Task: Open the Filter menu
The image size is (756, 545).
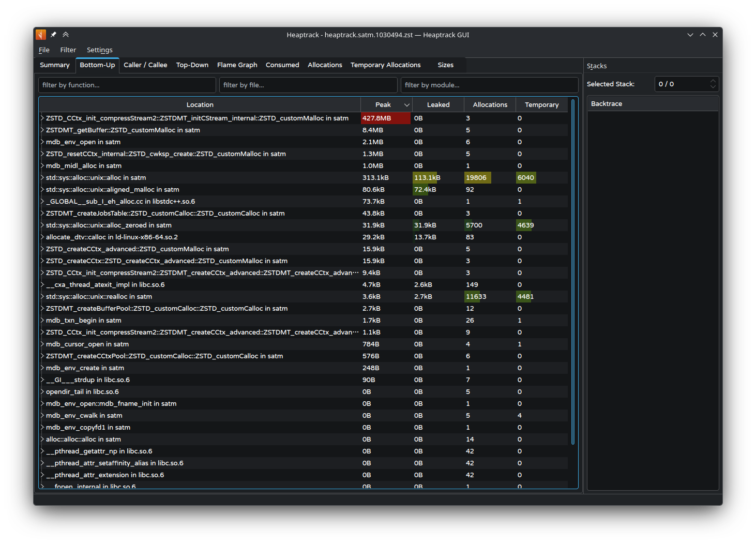Action: [68, 50]
